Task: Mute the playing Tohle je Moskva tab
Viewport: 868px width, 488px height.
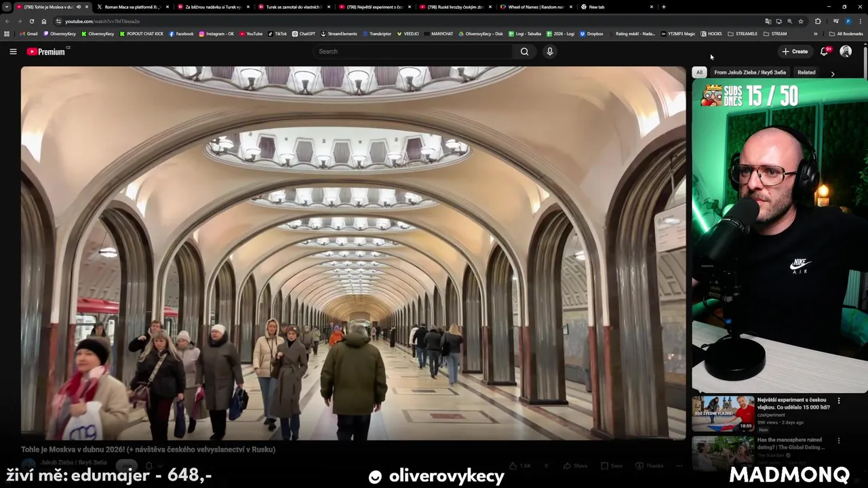Action: 79,7
